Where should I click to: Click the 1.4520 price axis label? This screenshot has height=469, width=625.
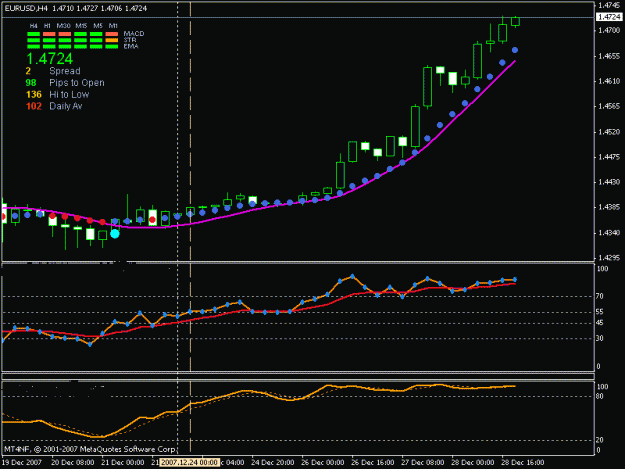(x=609, y=132)
